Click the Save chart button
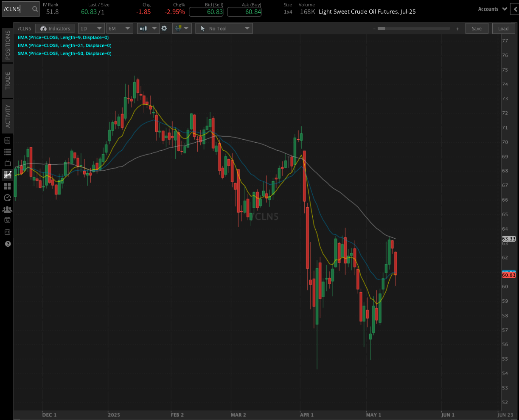The width and height of the screenshot is (519, 420). [477, 28]
